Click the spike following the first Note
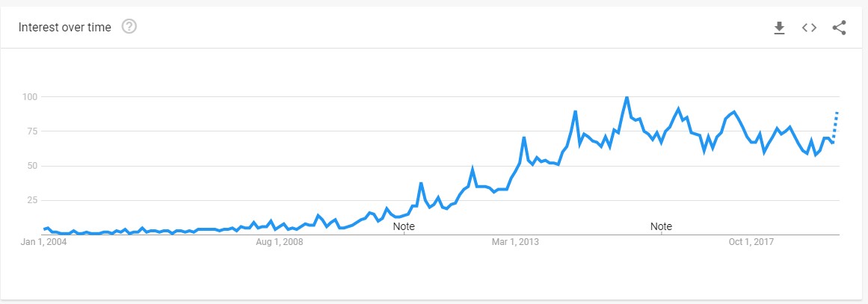 click(421, 183)
